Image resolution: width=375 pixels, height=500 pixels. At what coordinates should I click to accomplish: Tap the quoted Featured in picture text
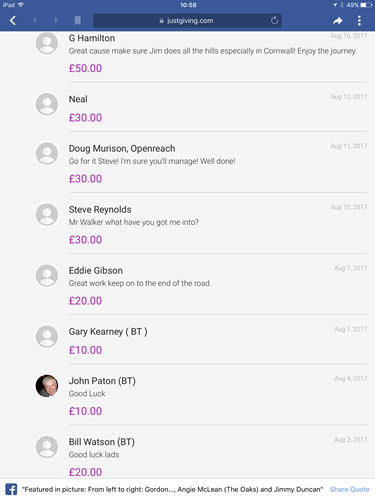(x=172, y=489)
